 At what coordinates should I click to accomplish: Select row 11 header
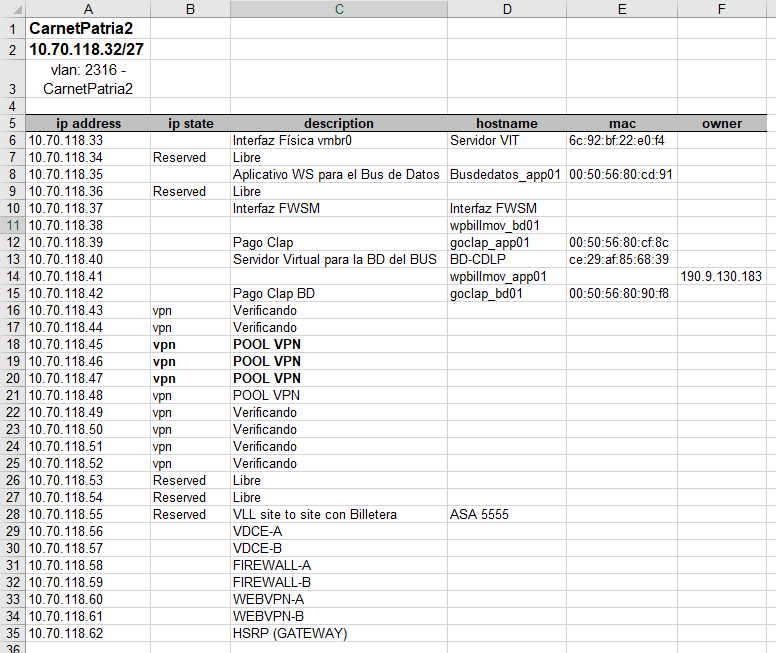tap(12, 225)
